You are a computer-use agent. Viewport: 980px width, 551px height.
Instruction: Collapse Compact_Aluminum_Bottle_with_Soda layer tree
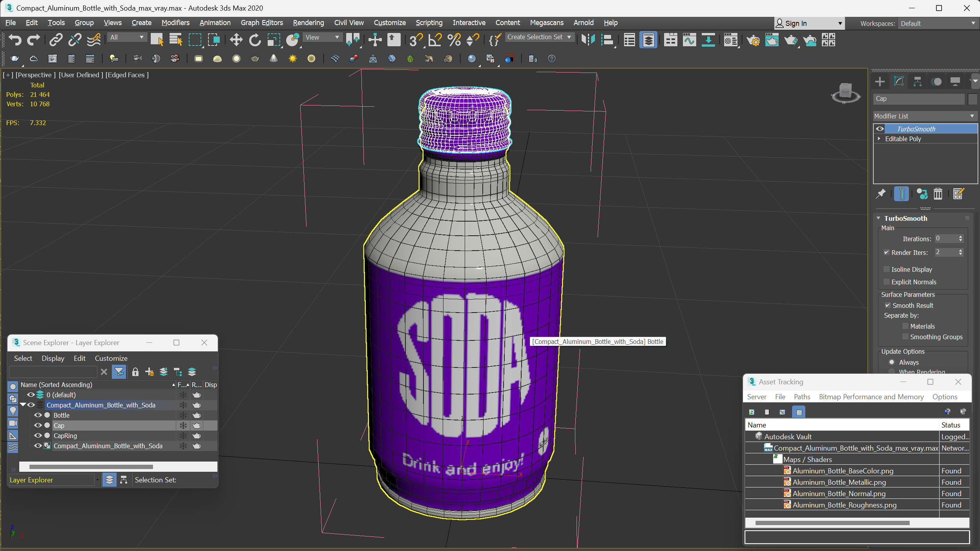coord(23,405)
